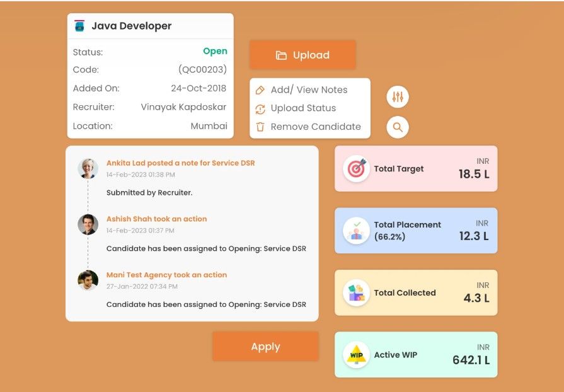Click the Total Placement (66.2%) label
Image resolution: width=564 pixels, height=392 pixels.
pos(407,231)
